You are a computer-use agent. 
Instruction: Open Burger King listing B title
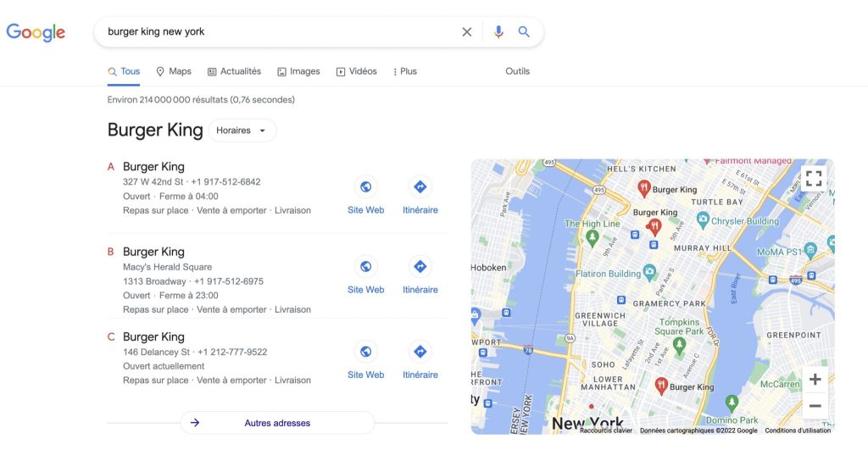(153, 252)
